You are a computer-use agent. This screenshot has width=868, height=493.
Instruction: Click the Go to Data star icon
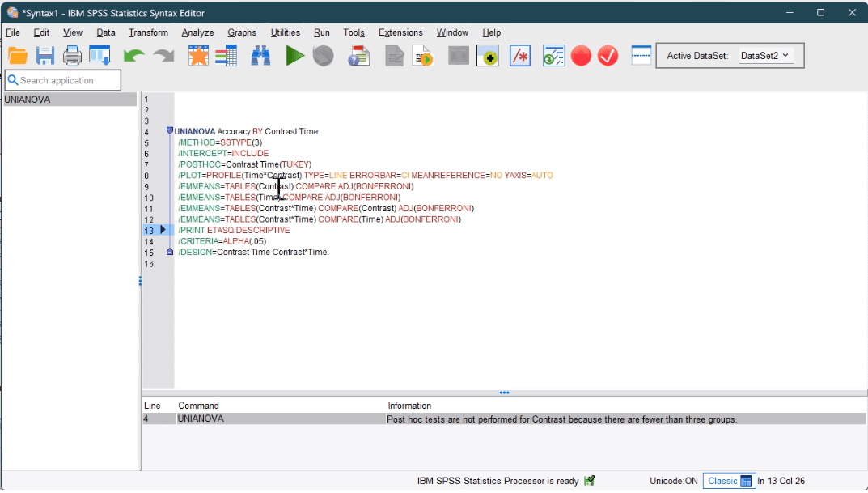tap(198, 55)
